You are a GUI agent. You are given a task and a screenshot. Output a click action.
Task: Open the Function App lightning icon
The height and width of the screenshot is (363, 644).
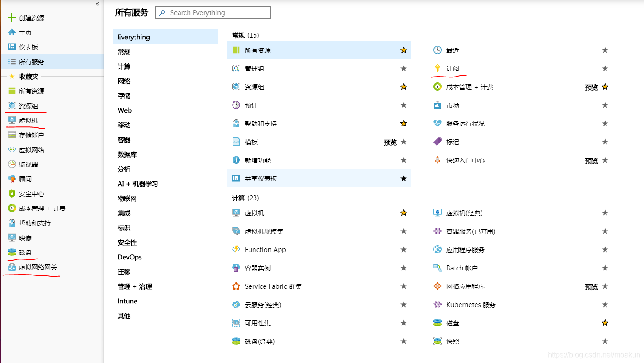tap(236, 249)
